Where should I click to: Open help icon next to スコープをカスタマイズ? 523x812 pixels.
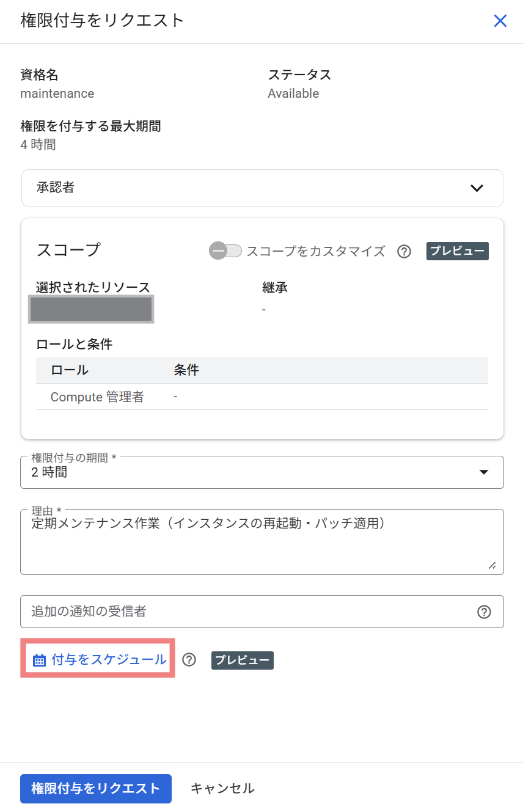pyautogui.click(x=404, y=251)
